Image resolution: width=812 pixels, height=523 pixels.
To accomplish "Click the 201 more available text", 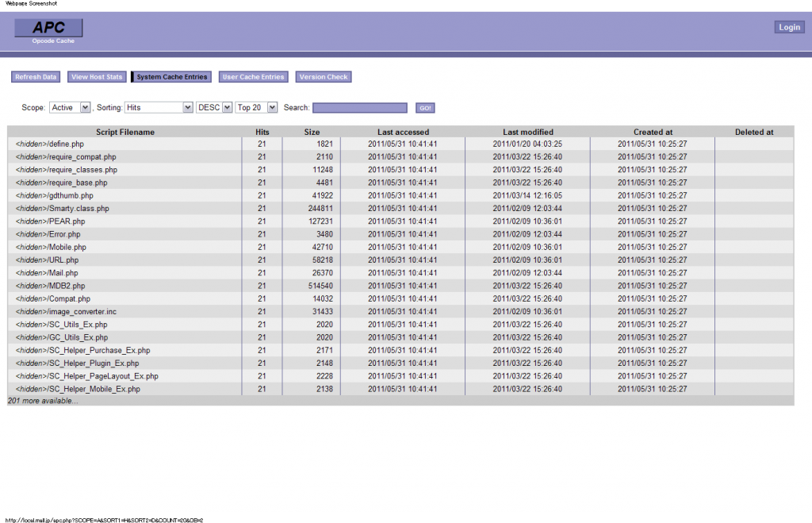I will pos(43,401).
